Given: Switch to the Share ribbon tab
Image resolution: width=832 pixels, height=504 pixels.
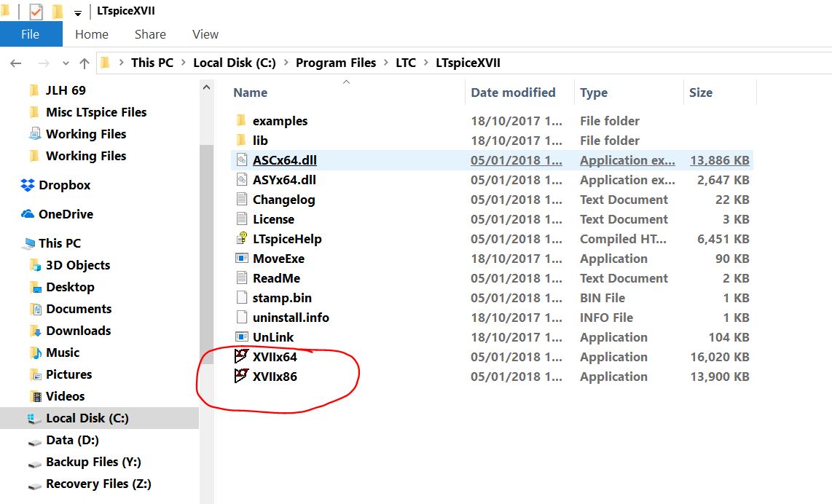Looking at the screenshot, I should pos(150,34).
